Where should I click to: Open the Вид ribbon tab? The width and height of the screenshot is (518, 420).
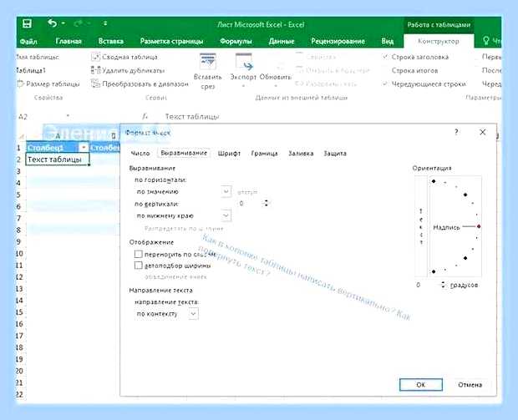click(x=388, y=41)
